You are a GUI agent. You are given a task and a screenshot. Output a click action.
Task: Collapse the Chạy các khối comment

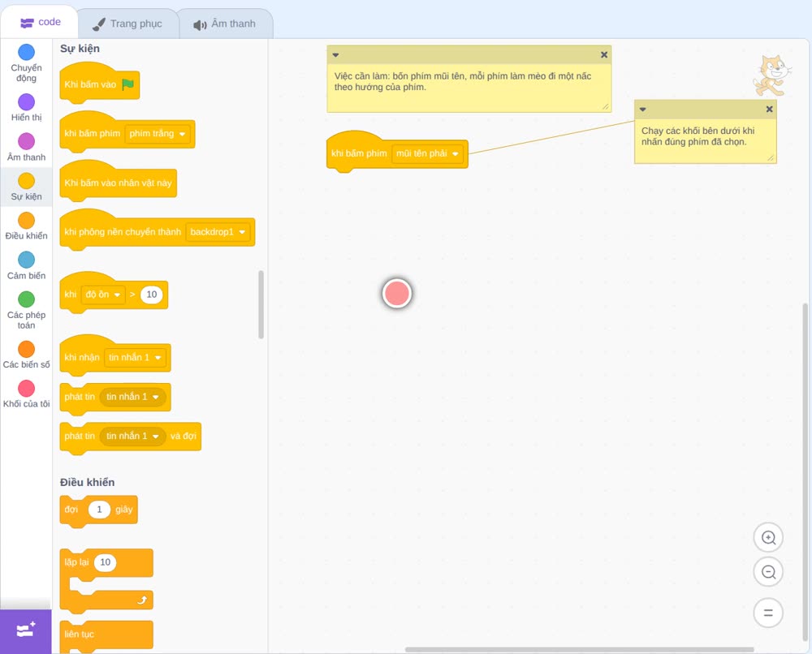click(x=642, y=110)
